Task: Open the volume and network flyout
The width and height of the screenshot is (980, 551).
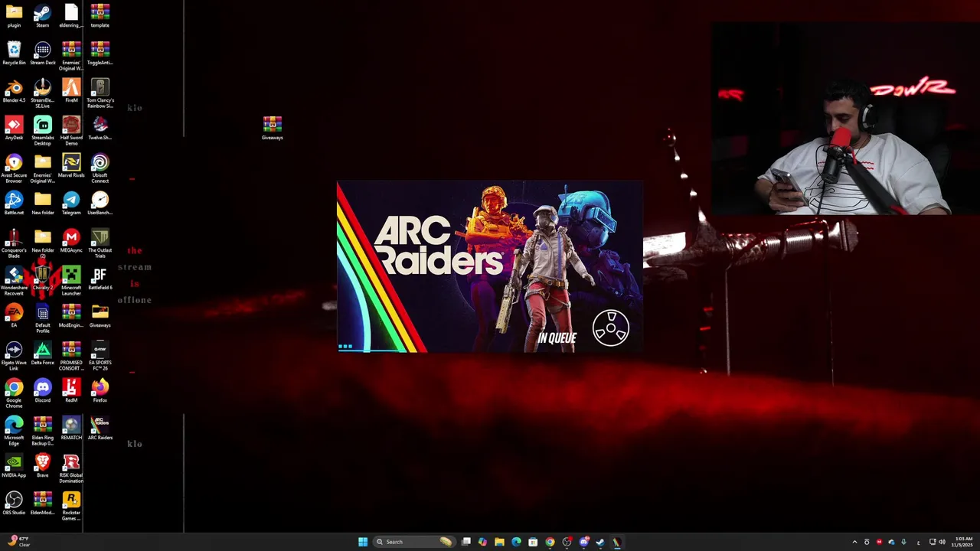Action: [937, 542]
